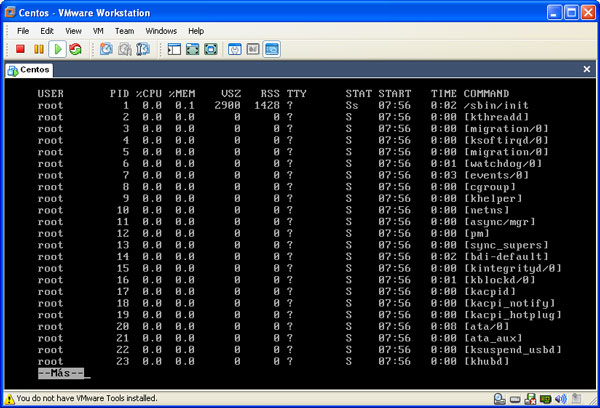Select the Appliance view icon
The width and height of the screenshot is (600, 408).
coord(253,49)
